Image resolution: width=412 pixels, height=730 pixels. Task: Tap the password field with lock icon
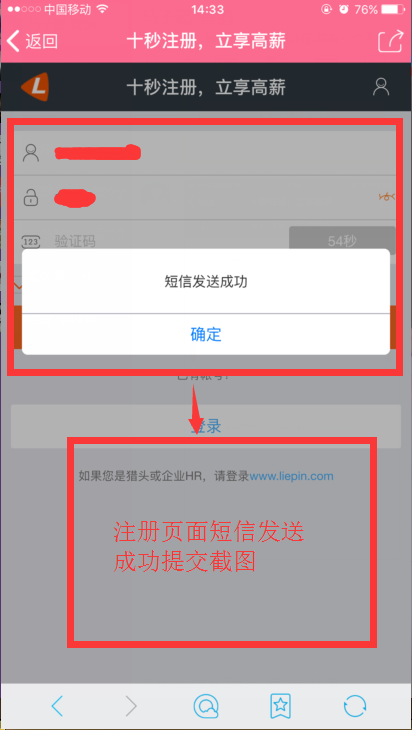205,198
